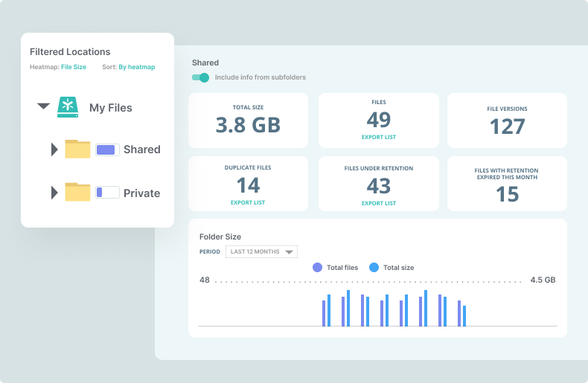This screenshot has width=588, height=383.
Task: Click the Shared folder heatmap bar
Action: [x=108, y=149]
